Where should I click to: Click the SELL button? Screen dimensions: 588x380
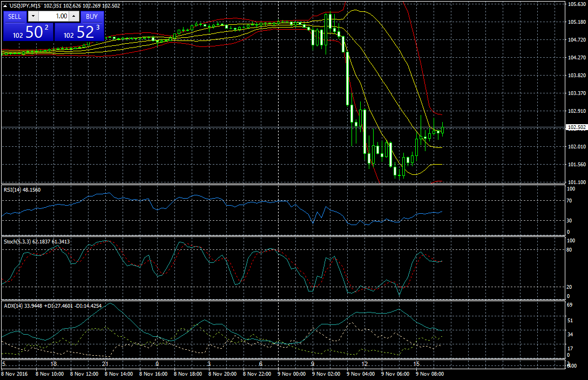(15, 16)
